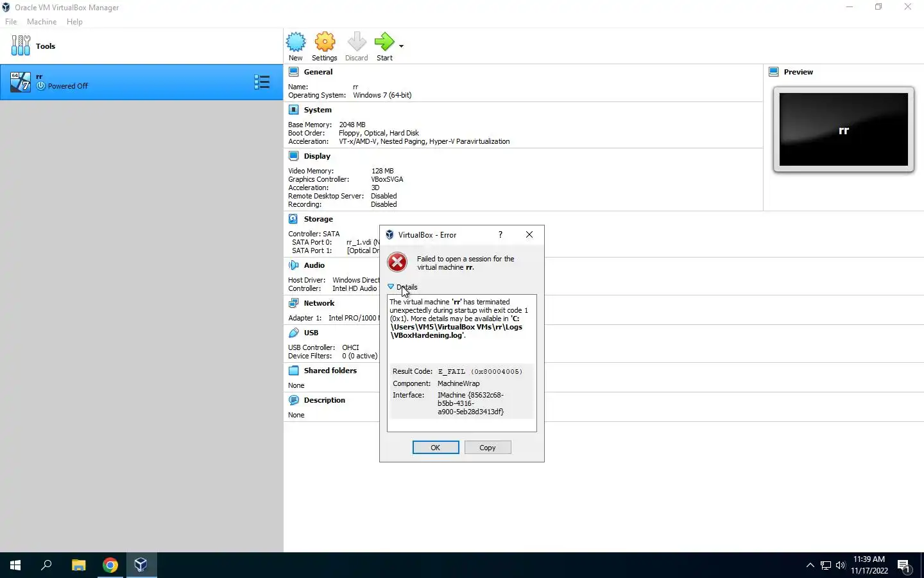Open the Shared folders section icon
This screenshot has width=924, height=578.
point(294,371)
